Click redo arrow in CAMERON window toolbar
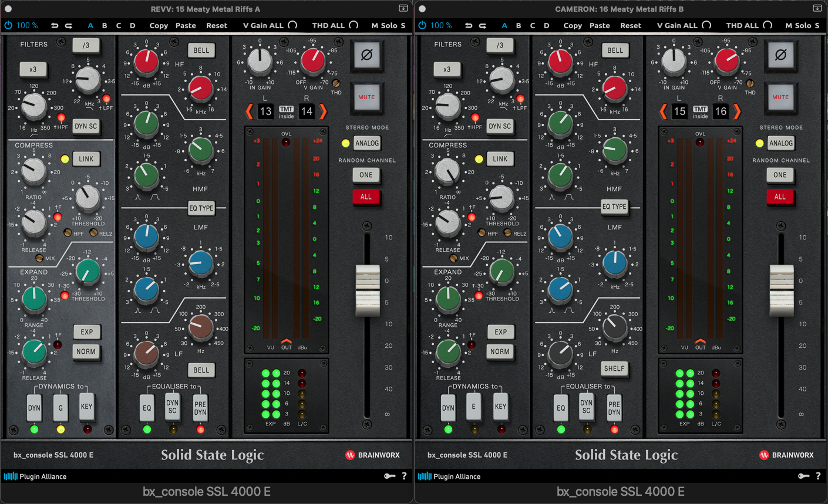The height and width of the screenshot is (504, 828). (482, 25)
